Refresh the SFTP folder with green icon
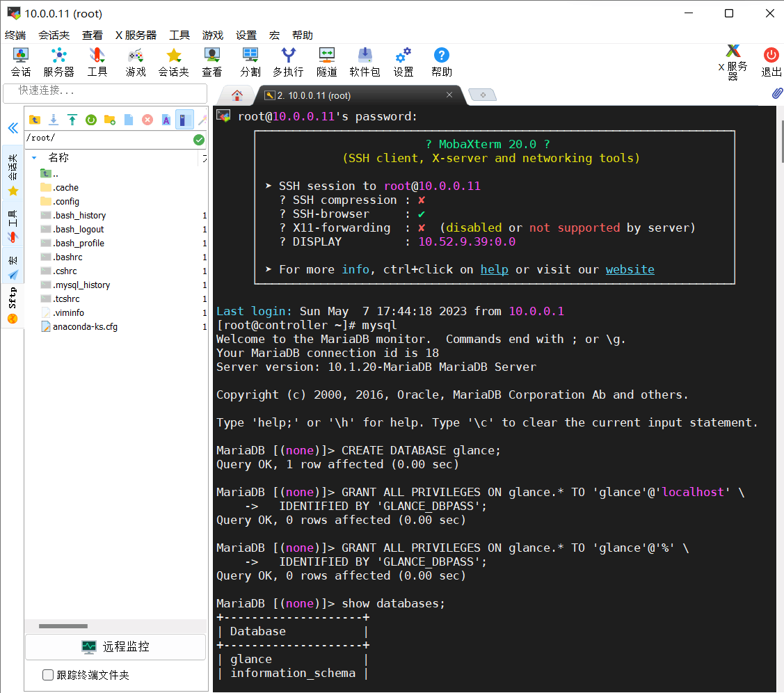Viewport: 784px width, 693px height. 91,120
